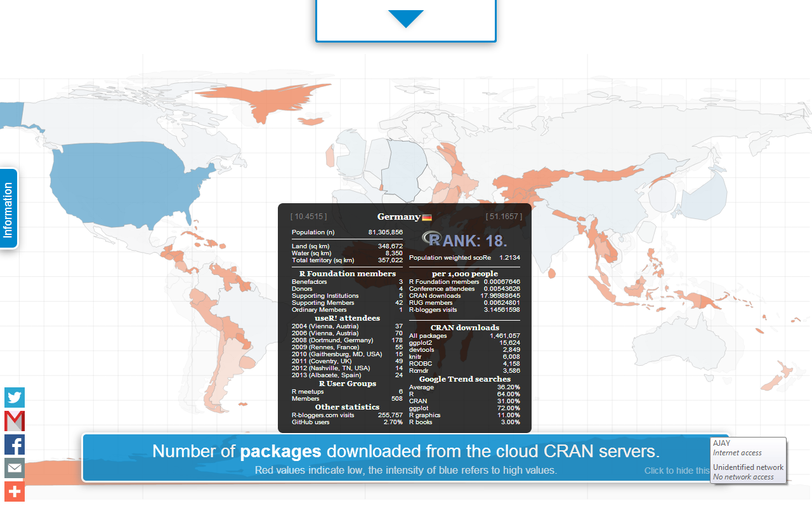Expand the top panel with the blue down arrow
The image size is (812, 508).
[x=405, y=19]
